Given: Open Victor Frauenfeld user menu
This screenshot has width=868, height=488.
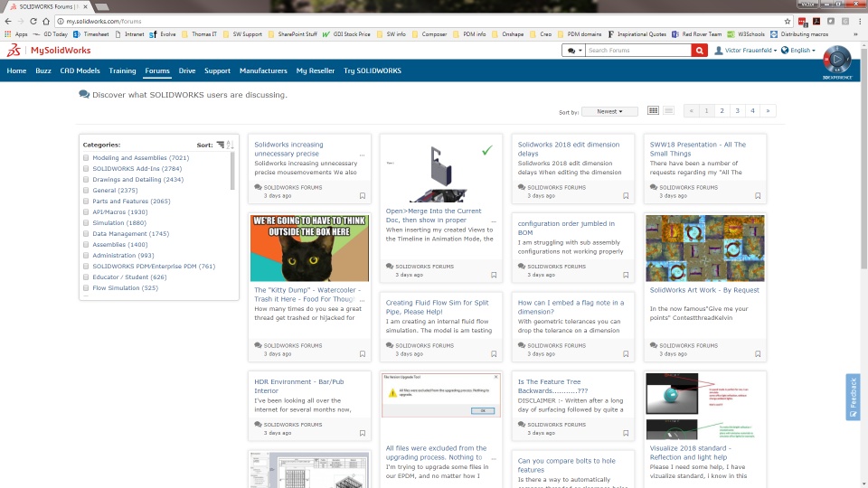Looking at the screenshot, I should (746, 51).
